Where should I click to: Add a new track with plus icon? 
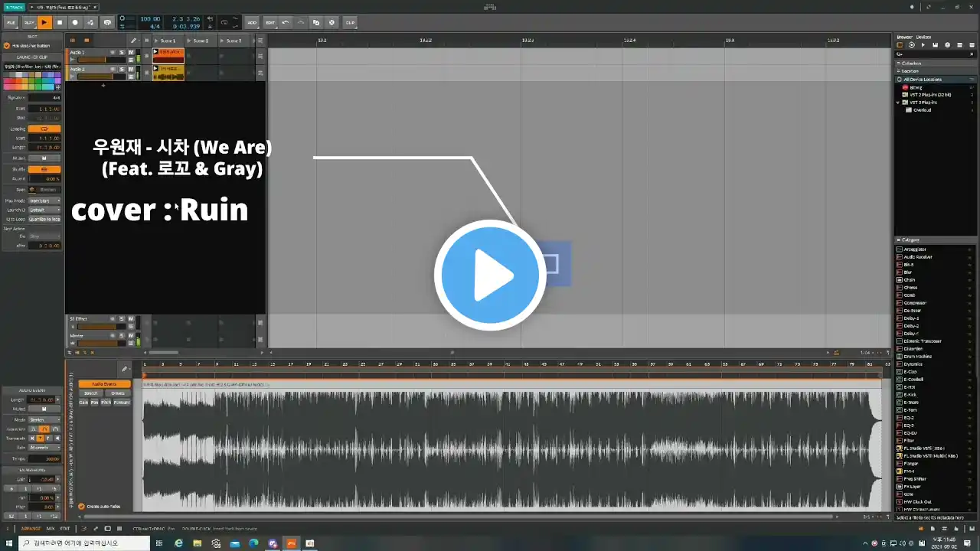103,85
